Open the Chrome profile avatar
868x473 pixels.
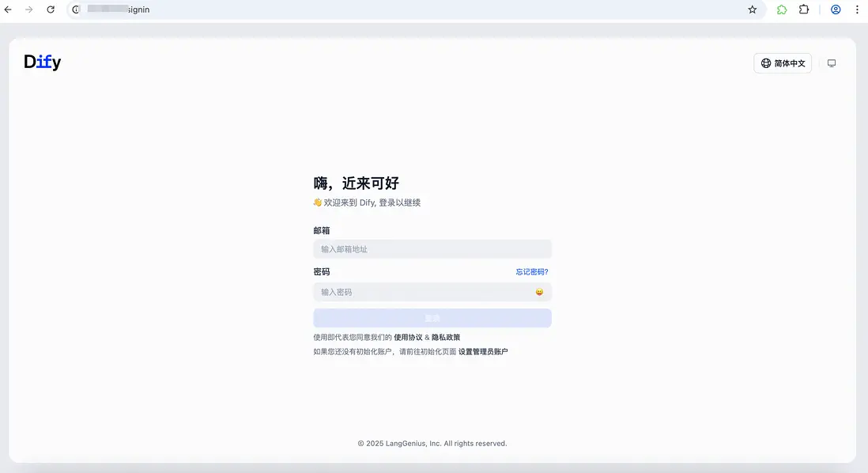(x=836, y=9)
